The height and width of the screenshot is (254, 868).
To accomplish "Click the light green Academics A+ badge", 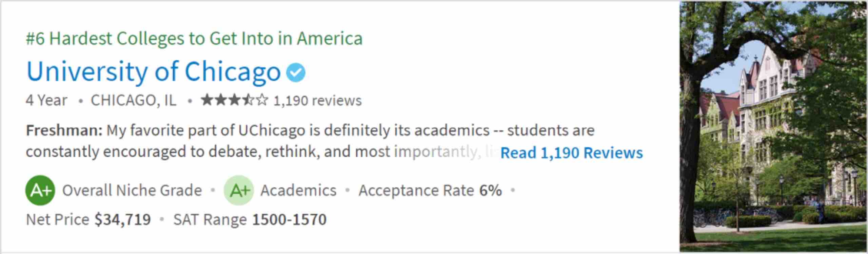I will click(x=239, y=190).
